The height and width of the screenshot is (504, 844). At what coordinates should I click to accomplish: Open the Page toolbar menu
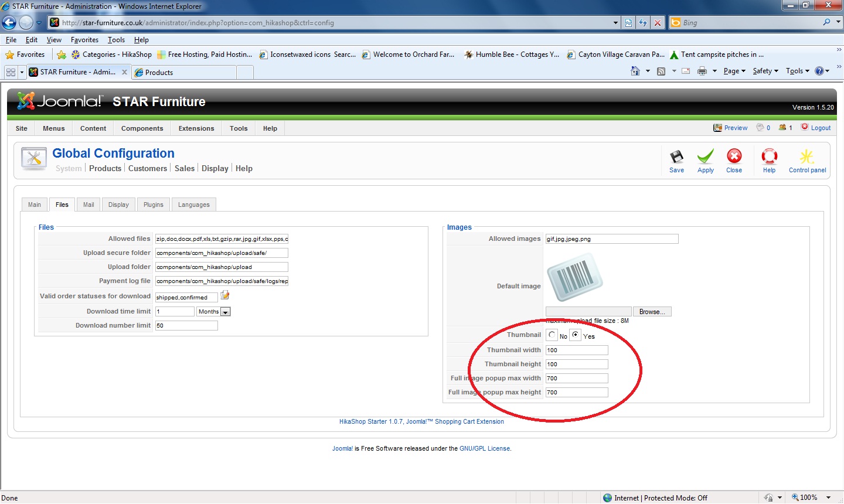click(x=734, y=71)
